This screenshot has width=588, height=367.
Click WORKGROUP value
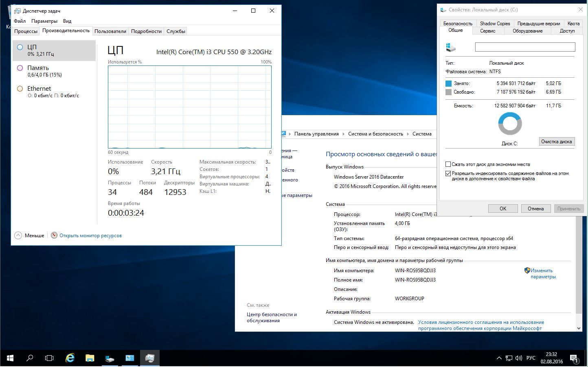pyautogui.click(x=409, y=299)
